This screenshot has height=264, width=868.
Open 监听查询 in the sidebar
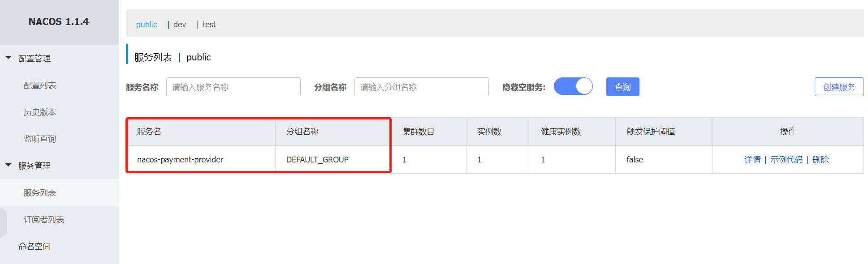click(x=40, y=139)
